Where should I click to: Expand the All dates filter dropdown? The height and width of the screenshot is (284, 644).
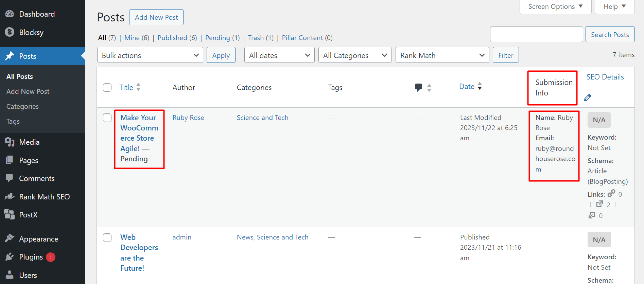pyautogui.click(x=279, y=55)
